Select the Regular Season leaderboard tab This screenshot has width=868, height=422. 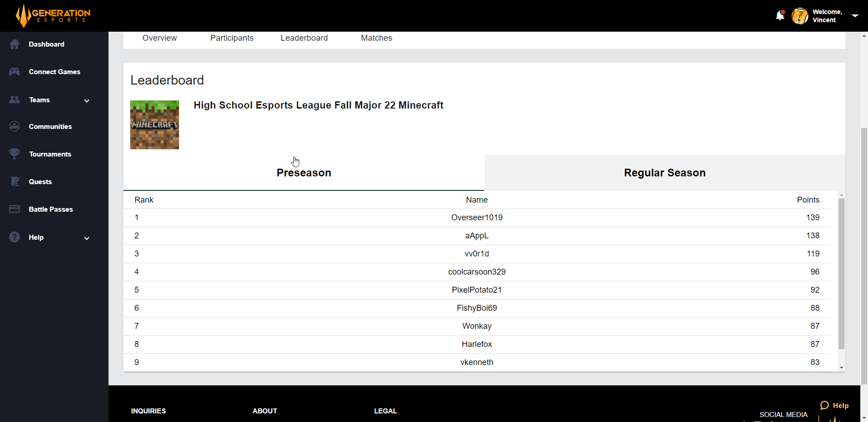tap(665, 173)
